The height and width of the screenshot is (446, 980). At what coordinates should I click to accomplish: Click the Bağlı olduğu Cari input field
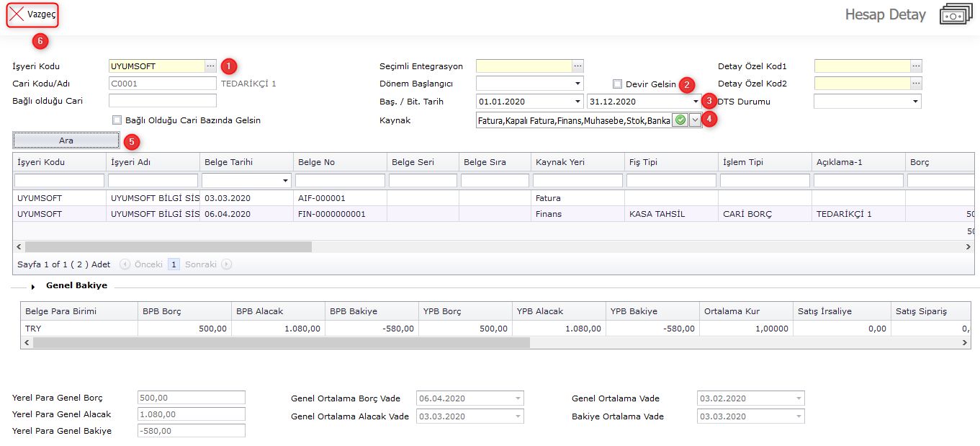click(x=162, y=101)
